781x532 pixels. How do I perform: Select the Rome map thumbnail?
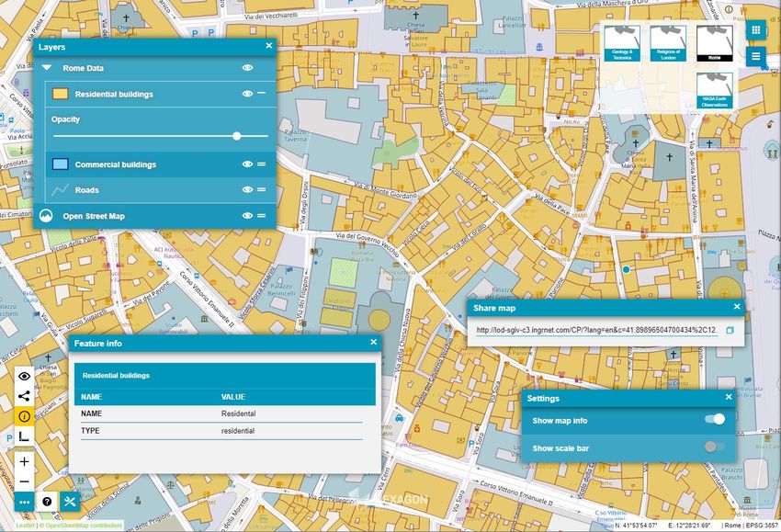click(715, 43)
